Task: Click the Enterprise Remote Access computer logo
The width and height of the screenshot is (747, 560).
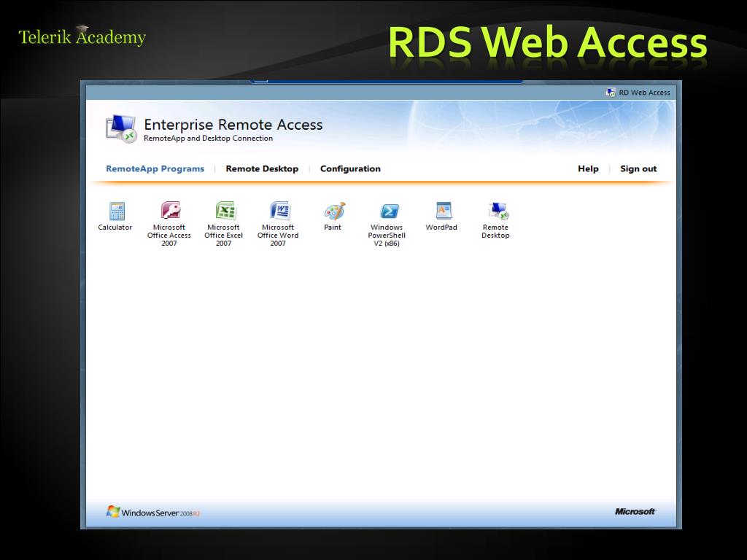Action: click(x=121, y=129)
